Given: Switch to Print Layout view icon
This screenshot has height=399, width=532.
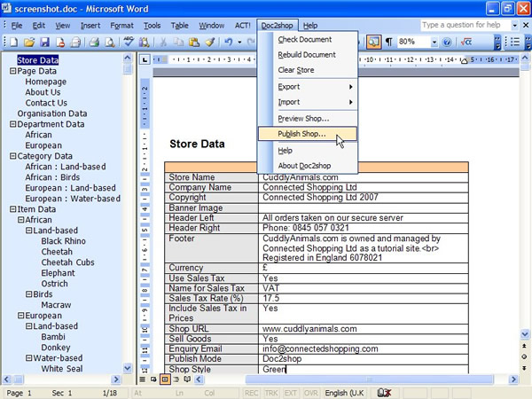Looking at the screenshot, I should [x=165, y=379].
